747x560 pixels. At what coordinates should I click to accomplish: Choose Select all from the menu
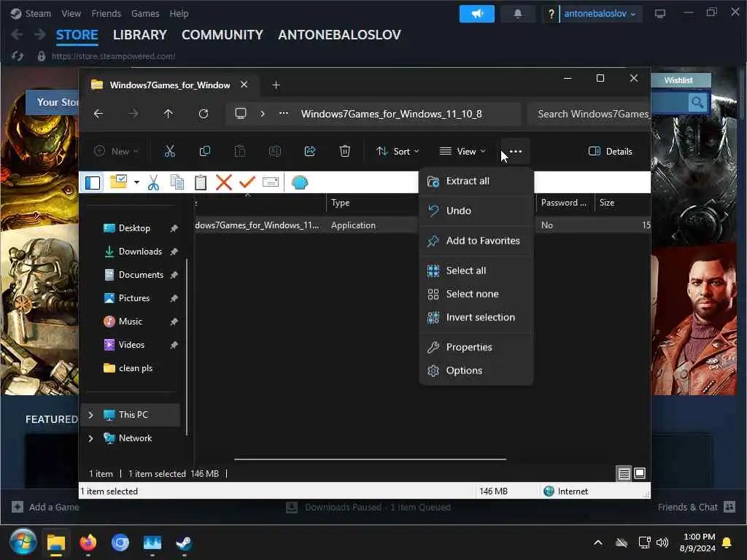point(476,271)
